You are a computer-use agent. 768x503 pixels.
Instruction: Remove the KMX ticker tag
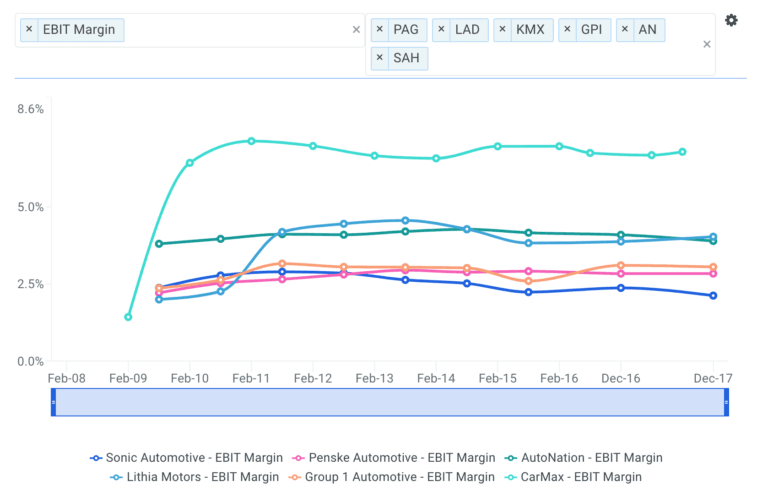pyautogui.click(x=502, y=30)
